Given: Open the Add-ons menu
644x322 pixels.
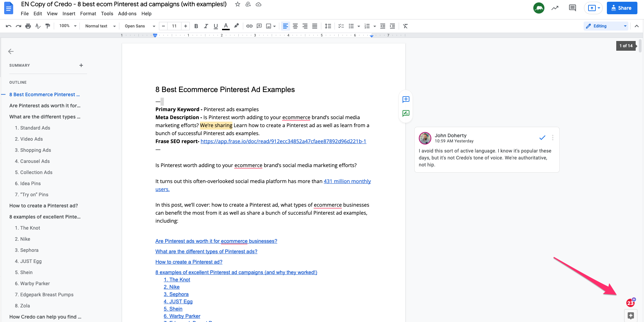Looking at the screenshot, I should [127, 14].
